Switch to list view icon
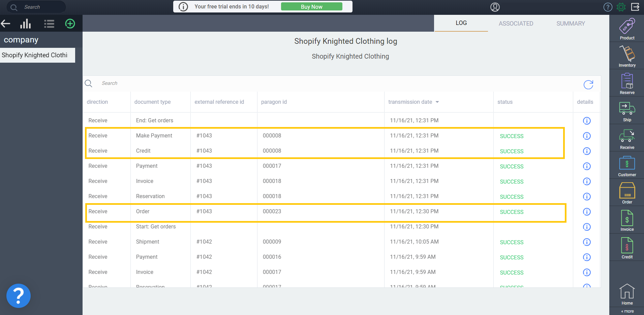 (49, 24)
